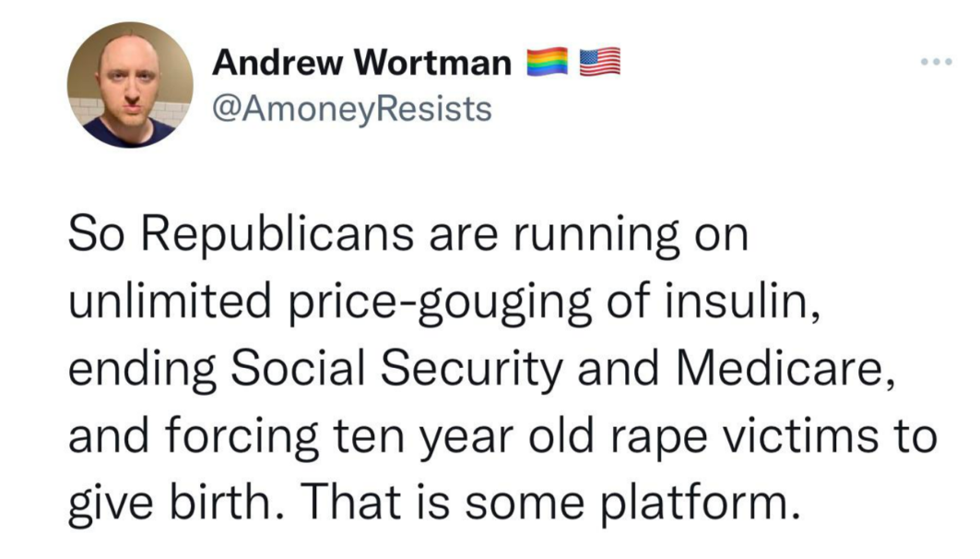Click the word "forcing" in the tweet

pyautogui.click(x=243, y=436)
